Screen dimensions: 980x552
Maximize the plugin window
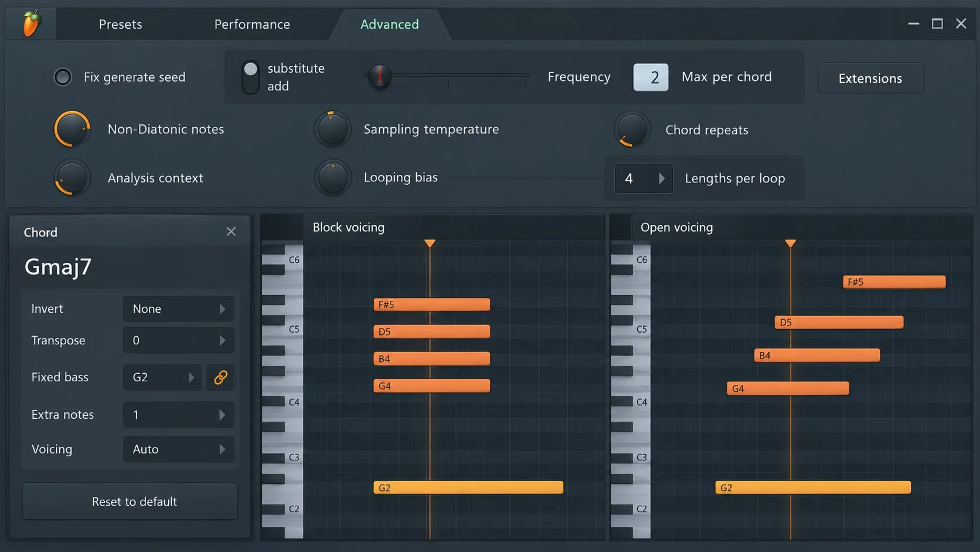[937, 23]
